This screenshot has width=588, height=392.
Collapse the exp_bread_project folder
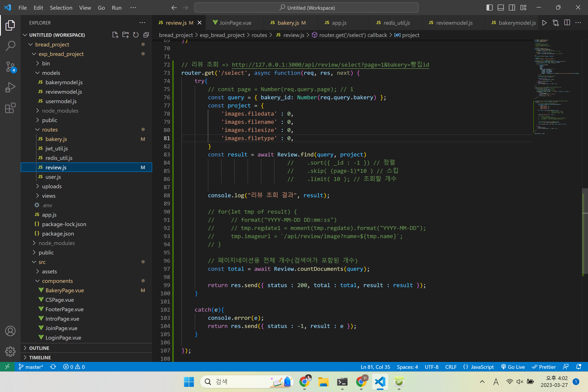86,54
